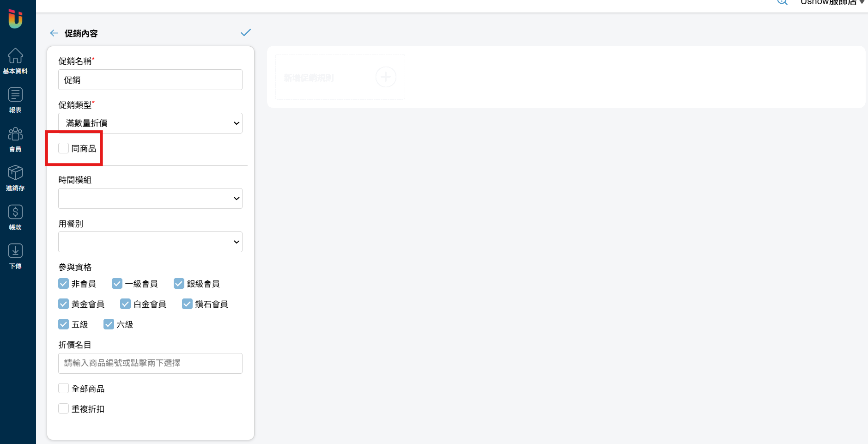Viewport: 868px width, 444px height.
Task: Confirm with the checkmark save icon
Action: (x=246, y=32)
